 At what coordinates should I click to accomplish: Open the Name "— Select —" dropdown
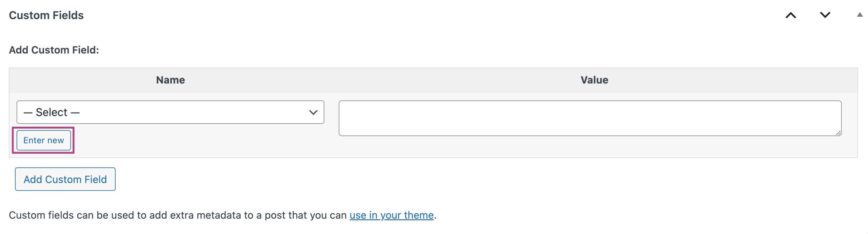tap(170, 112)
